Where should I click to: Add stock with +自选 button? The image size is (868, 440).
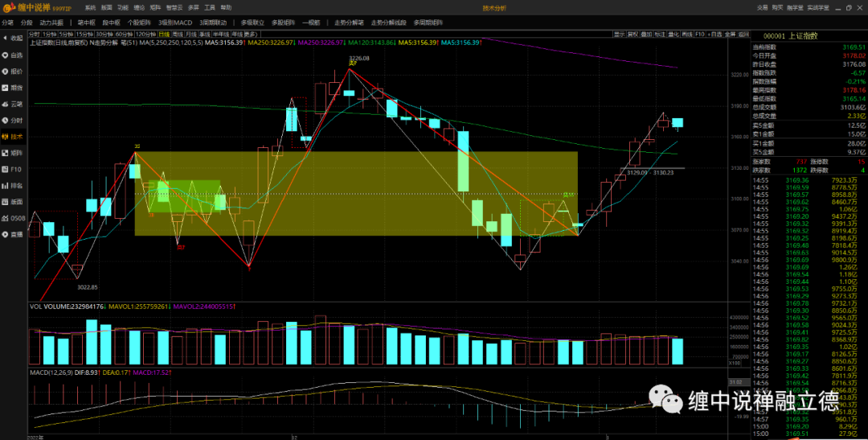[715, 35]
